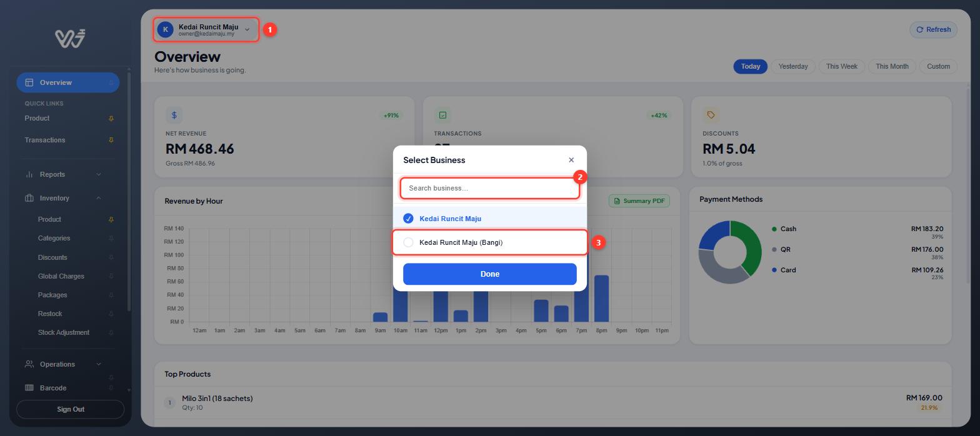The width and height of the screenshot is (980, 436).
Task: Sign Out from the sidebar
Action: (71, 409)
